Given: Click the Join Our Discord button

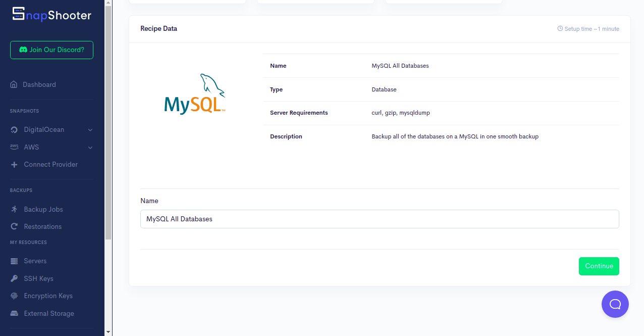Looking at the screenshot, I should coord(51,50).
